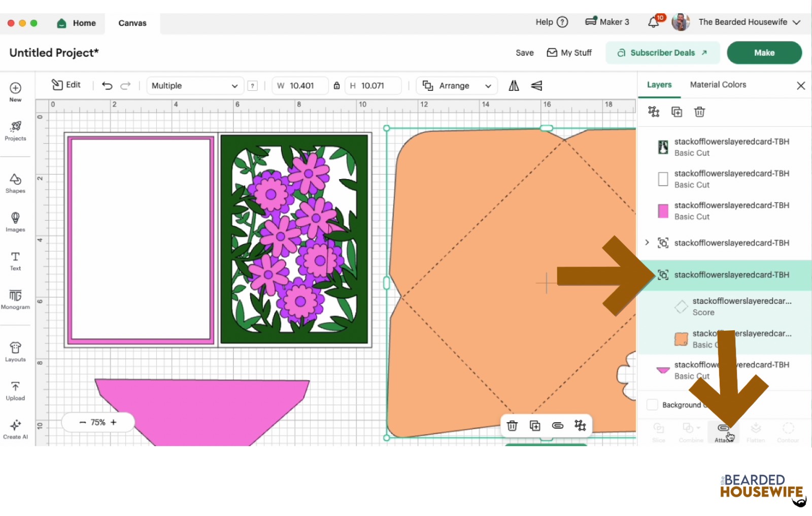
Task: Switch to the Home tab
Action: click(77, 23)
